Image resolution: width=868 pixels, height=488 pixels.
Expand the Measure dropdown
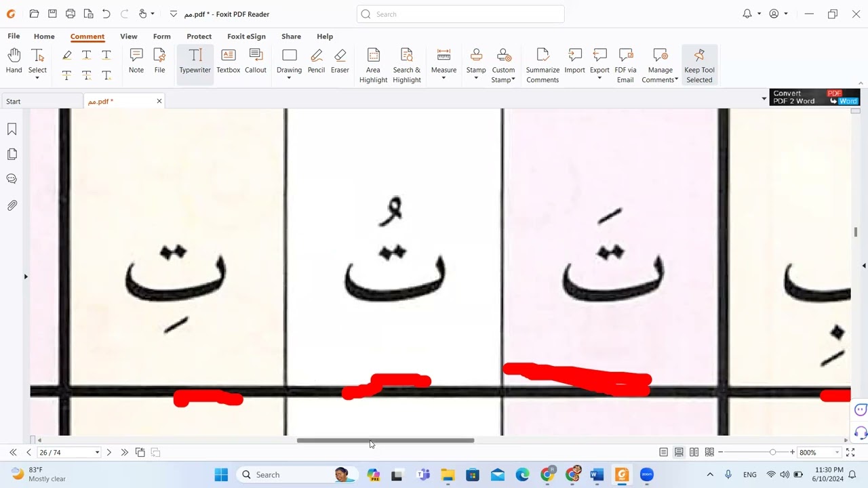tap(443, 78)
